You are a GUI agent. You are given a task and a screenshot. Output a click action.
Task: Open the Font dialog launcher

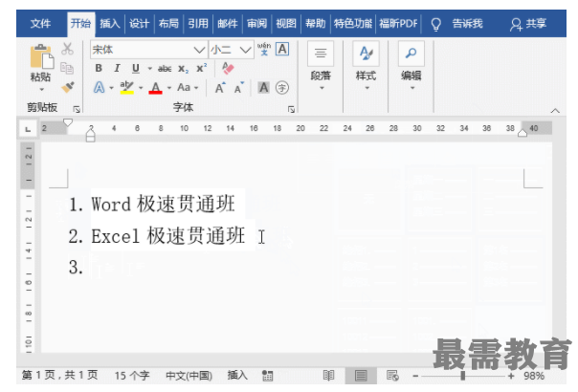291,109
